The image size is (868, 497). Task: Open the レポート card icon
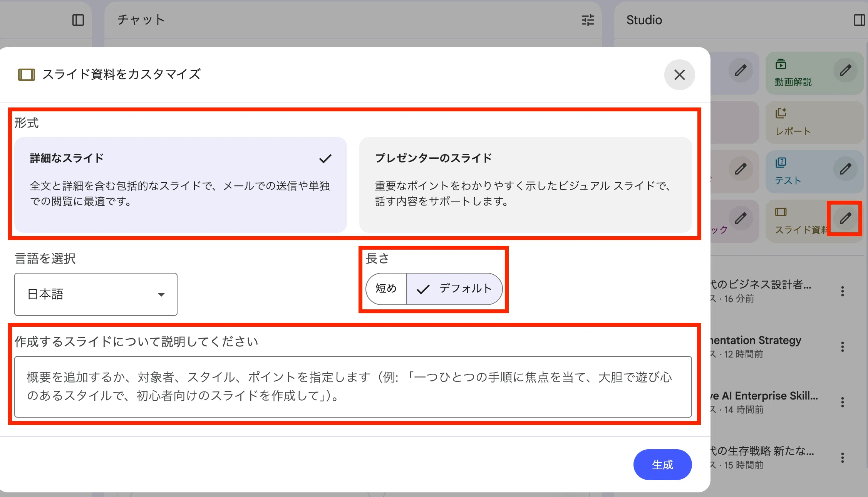(x=781, y=113)
